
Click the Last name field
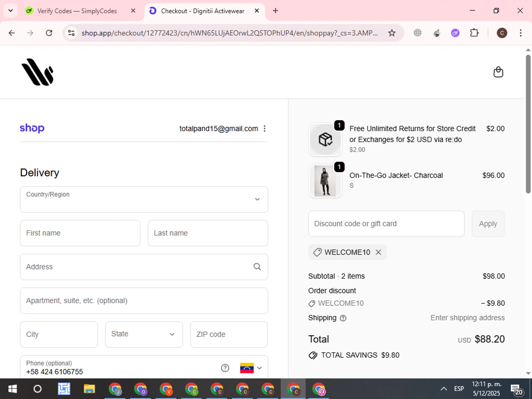point(208,233)
